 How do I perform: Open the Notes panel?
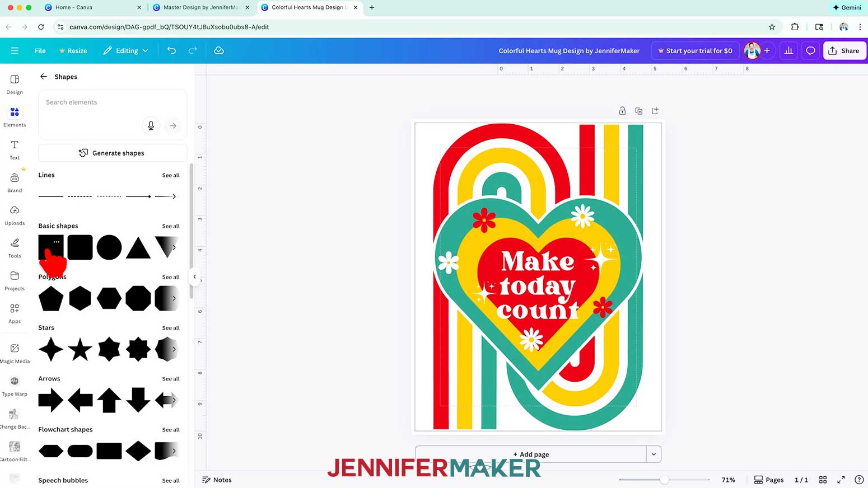coord(217,480)
